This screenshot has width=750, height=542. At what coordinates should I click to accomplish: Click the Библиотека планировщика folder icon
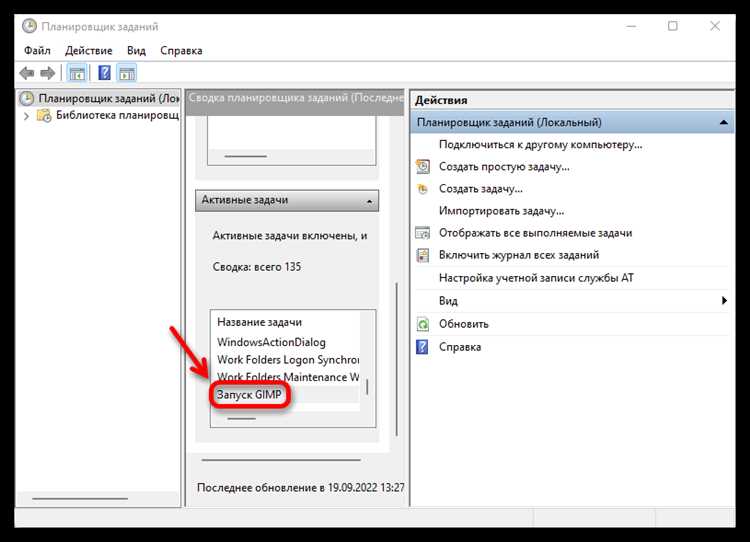tap(44, 115)
